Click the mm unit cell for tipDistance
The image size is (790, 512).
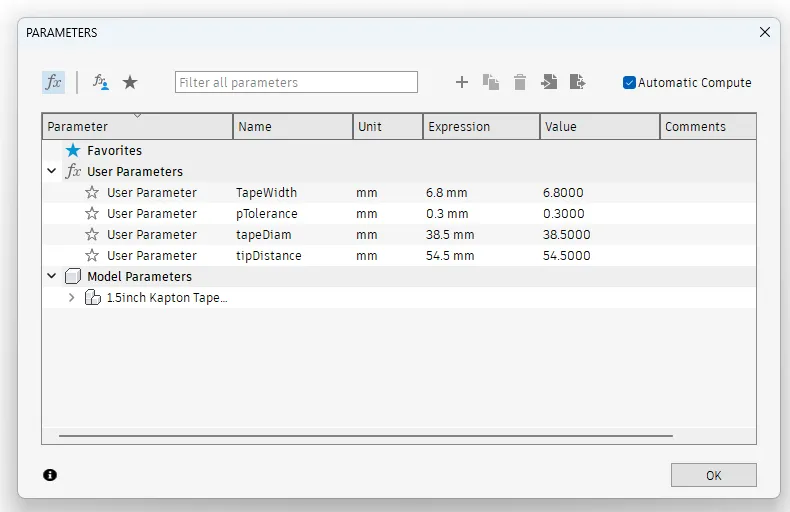[367, 255]
